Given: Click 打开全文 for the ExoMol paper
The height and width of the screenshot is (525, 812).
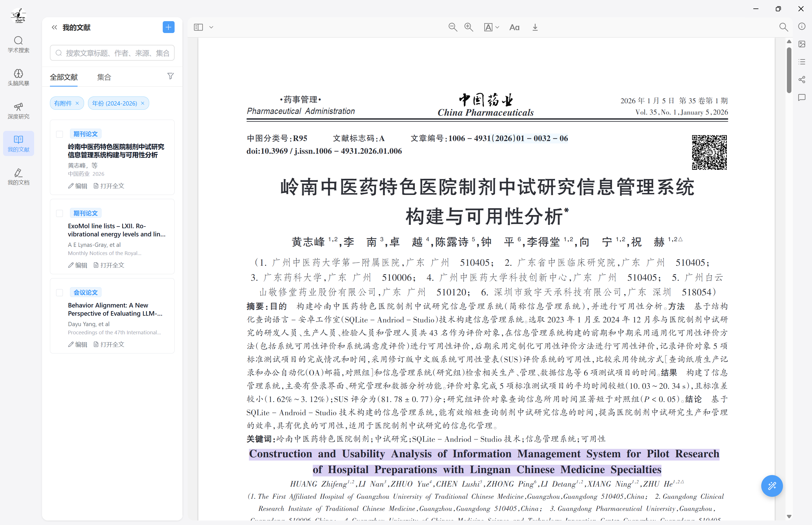Looking at the screenshot, I should [109, 265].
